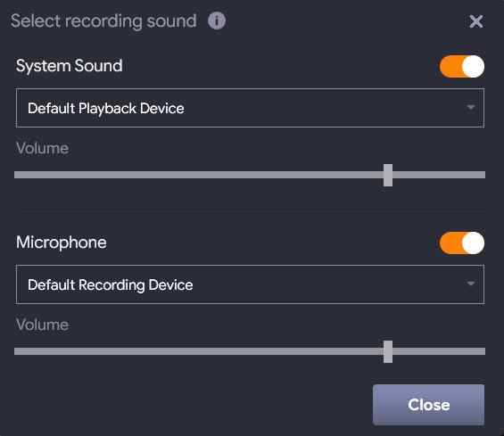Click the Volume label under recording device
The width and height of the screenshot is (504, 436).
42,325
